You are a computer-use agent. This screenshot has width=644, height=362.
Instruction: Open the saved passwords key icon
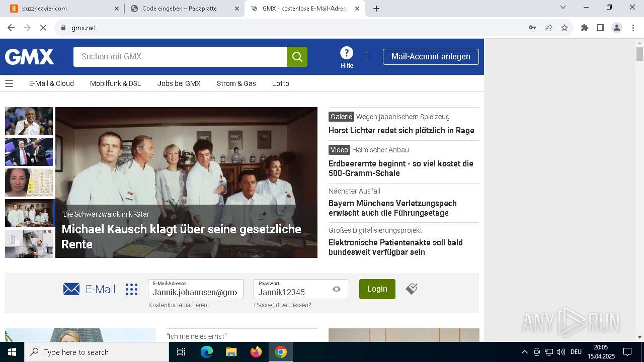pos(532,28)
